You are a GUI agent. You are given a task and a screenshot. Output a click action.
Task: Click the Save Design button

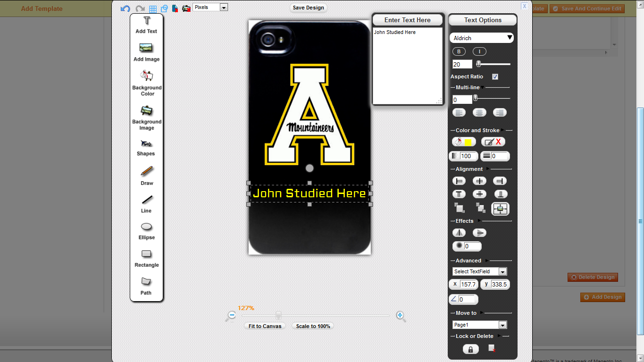coord(309,8)
